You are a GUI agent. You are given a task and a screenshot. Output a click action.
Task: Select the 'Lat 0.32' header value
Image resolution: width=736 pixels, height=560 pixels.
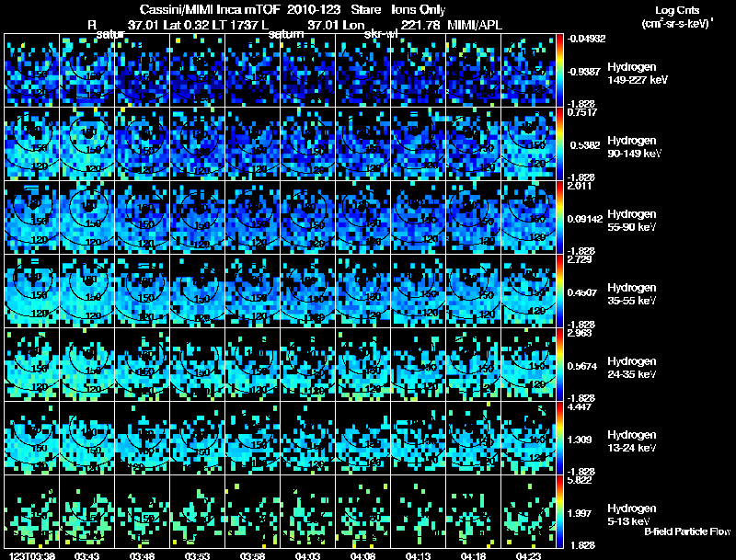coord(187,25)
